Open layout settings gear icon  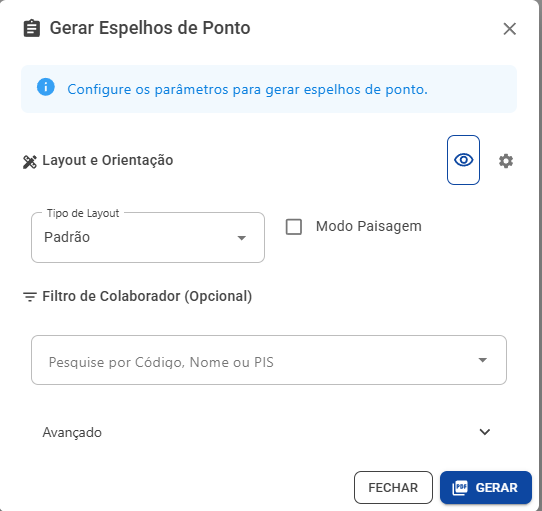coord(506,161)
